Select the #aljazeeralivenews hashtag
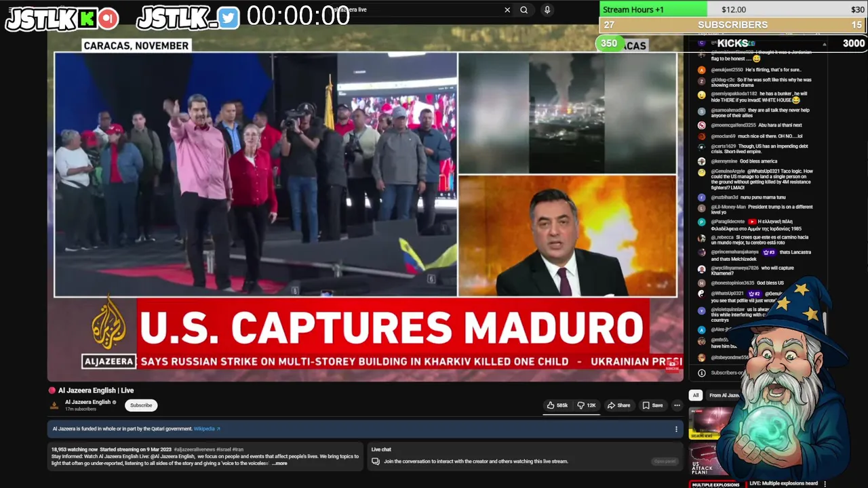The height and width of the screenshot is (488, 868). 194,449
